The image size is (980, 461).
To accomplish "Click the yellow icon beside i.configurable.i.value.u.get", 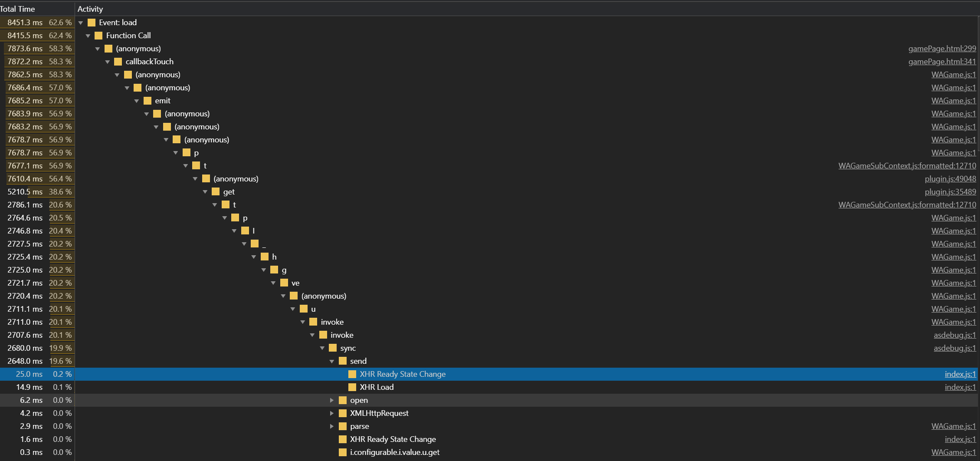I will click(x=343, y=452).
